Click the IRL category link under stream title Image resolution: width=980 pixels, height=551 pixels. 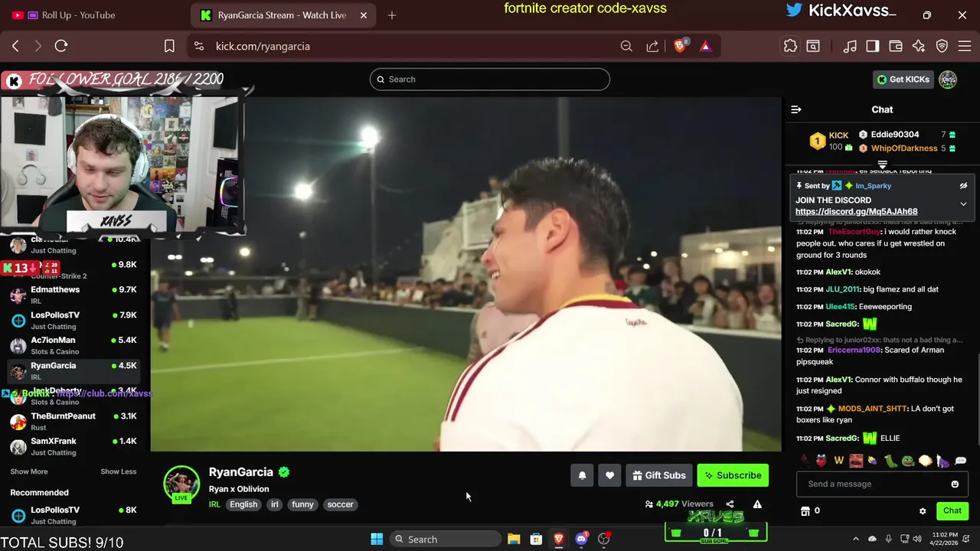(x=214, y=504)
